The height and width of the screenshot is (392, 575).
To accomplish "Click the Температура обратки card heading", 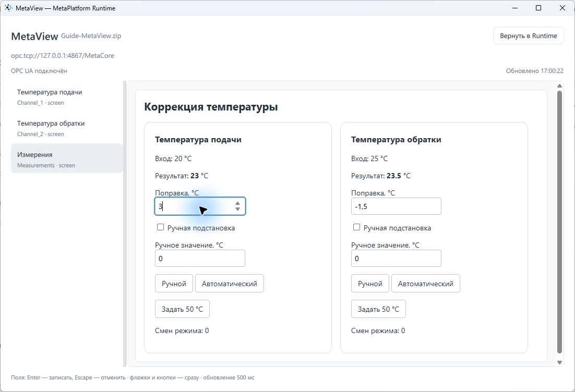I will point(396,140).
